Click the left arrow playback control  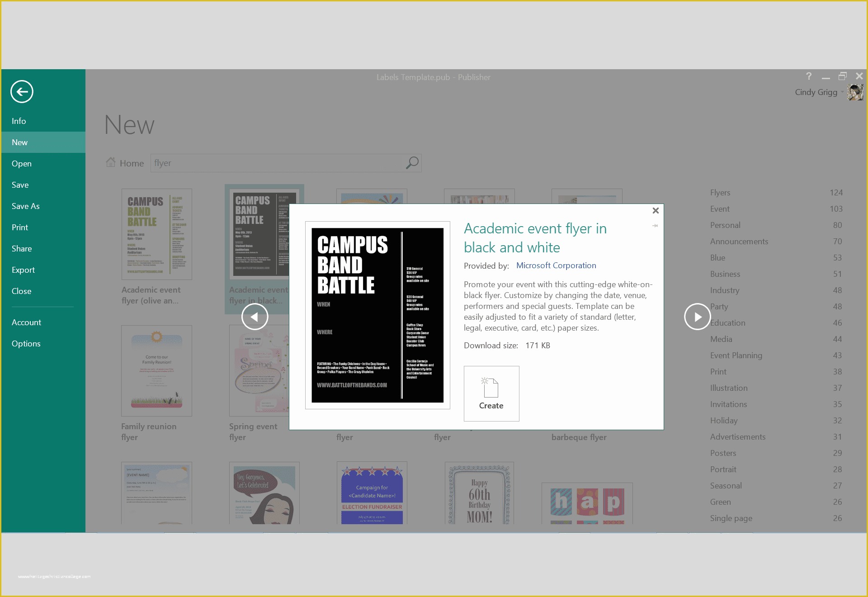(255, 316)
